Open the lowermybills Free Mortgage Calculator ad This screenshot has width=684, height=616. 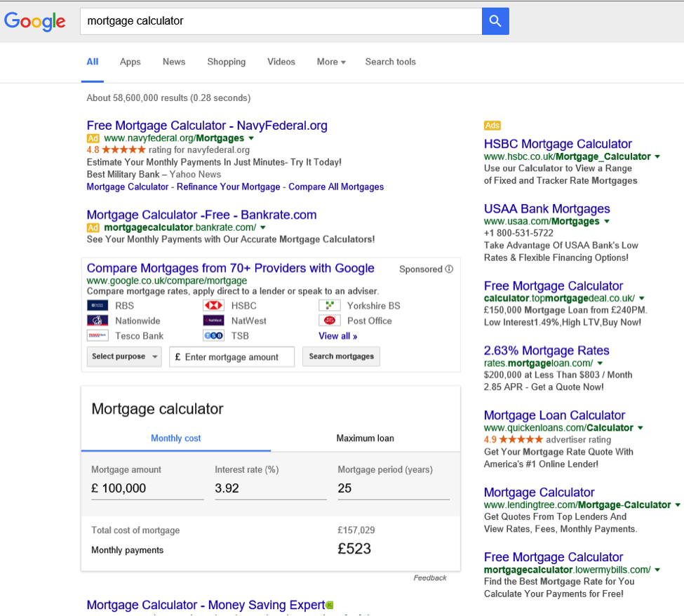point(554,557)
